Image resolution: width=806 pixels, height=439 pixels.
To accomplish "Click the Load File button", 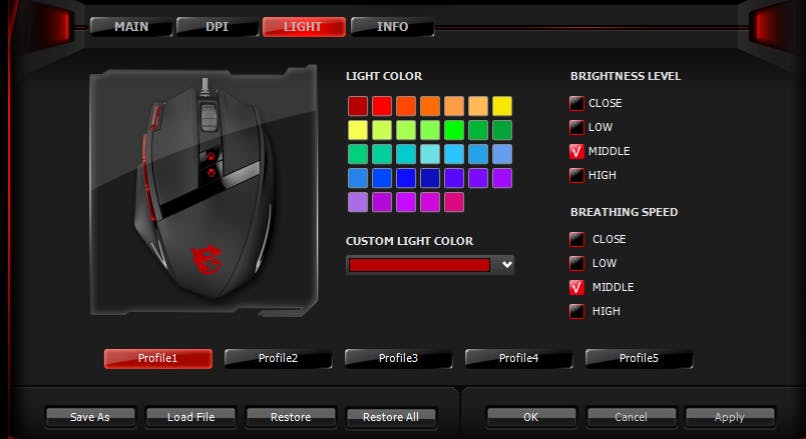I will (x=191, y=417).
